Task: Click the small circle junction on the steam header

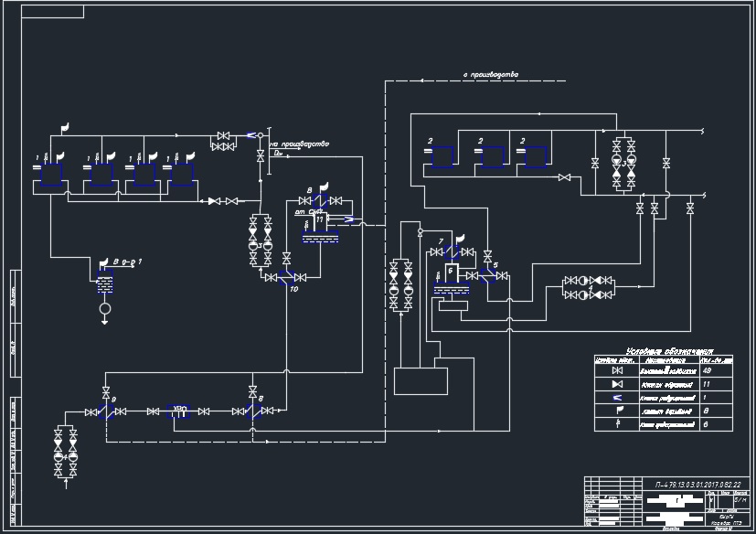Action: 261,135
